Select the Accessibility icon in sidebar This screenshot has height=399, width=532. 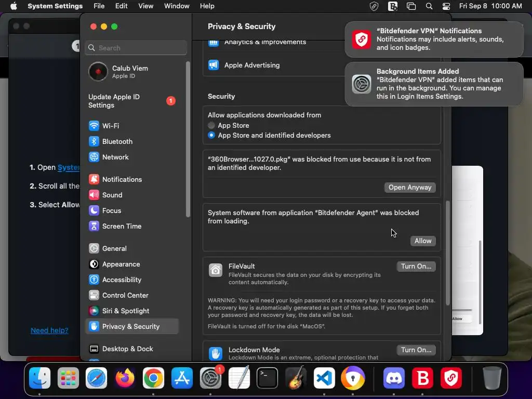pyautogui.click(x=94, y=280)
